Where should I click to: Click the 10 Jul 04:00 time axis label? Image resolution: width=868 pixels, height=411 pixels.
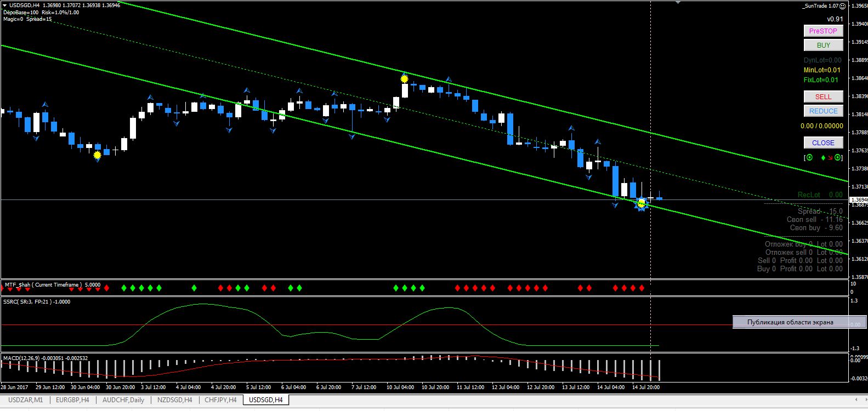(x=400, y=387)
